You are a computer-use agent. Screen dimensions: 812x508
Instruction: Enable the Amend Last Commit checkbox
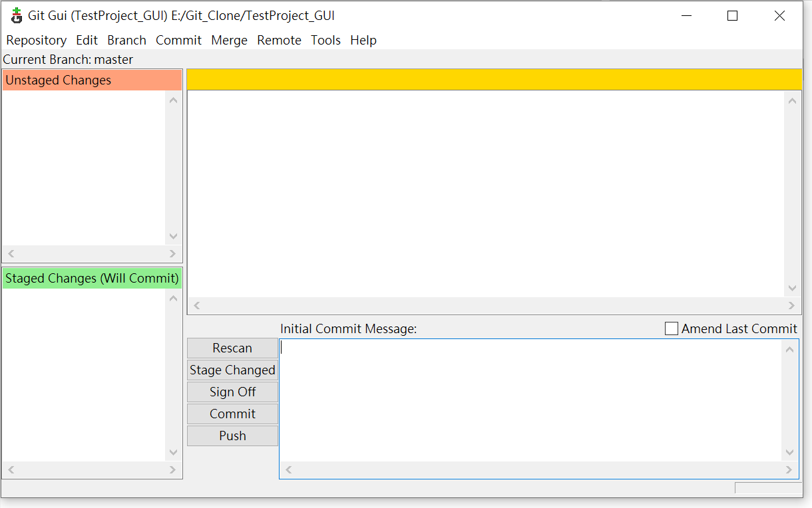point(672,328)
